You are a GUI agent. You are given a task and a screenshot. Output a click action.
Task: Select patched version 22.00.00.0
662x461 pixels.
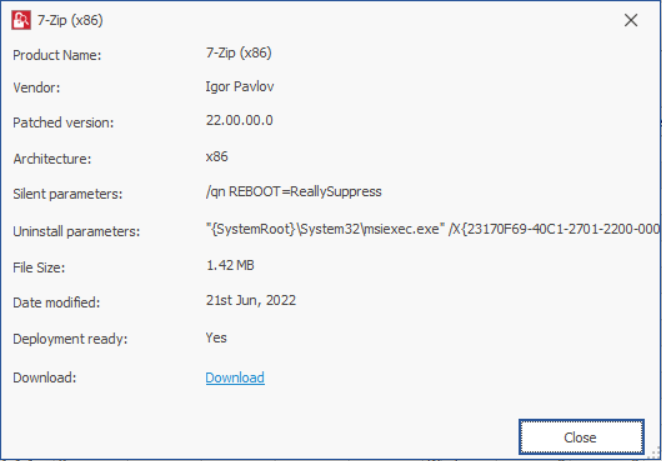pos(239,121)
